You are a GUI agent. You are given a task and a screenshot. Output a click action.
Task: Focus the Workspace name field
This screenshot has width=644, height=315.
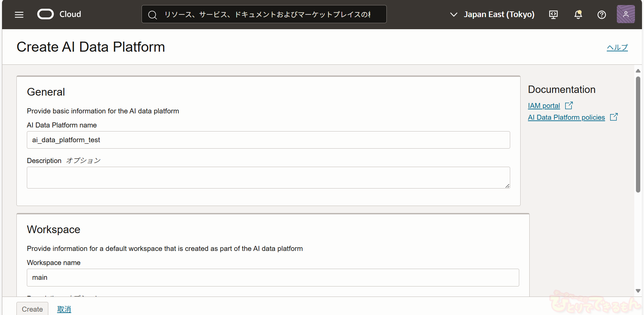coord(273,277)
